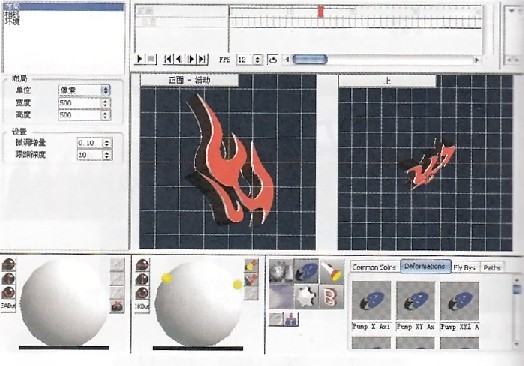The width and height of the screenshot is (524, 366).
Task: Toggle the loop animation button next to the FPS field
Action: pos(273,60)
